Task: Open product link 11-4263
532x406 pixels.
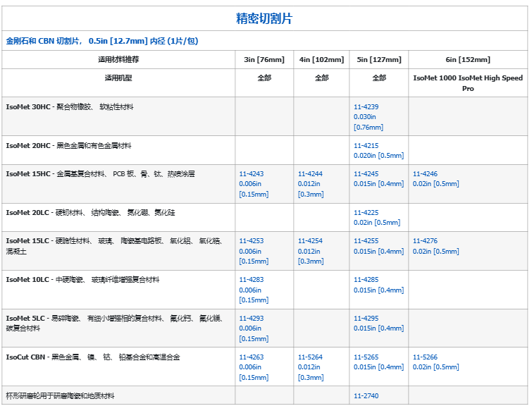Action: (252, 357)
